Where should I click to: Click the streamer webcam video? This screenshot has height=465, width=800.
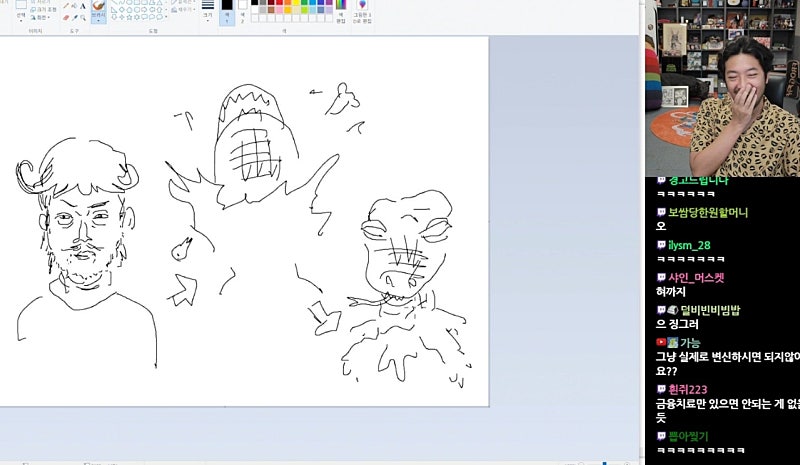722,88
